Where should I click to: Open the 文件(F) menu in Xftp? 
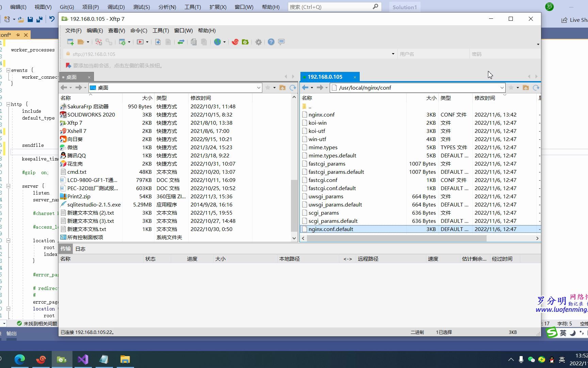73,30
